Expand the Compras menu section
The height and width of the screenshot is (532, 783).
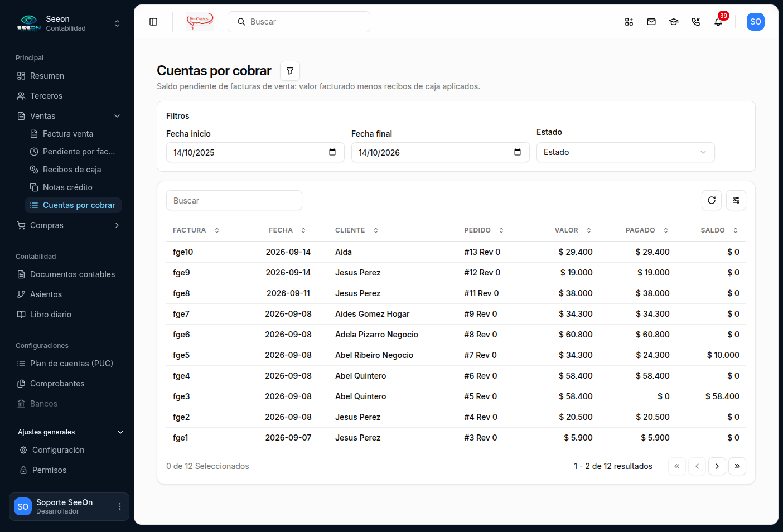[69, 225]
